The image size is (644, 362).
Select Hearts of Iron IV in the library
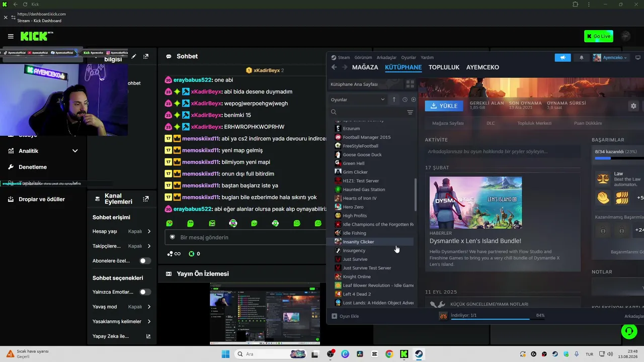[360, 198]
